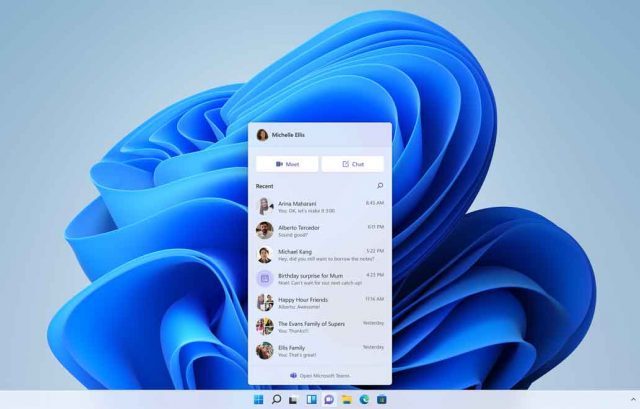Open Happy Hour Friends group chat
Viewport: 640px width, 409px height.
(x=320, y=302)
